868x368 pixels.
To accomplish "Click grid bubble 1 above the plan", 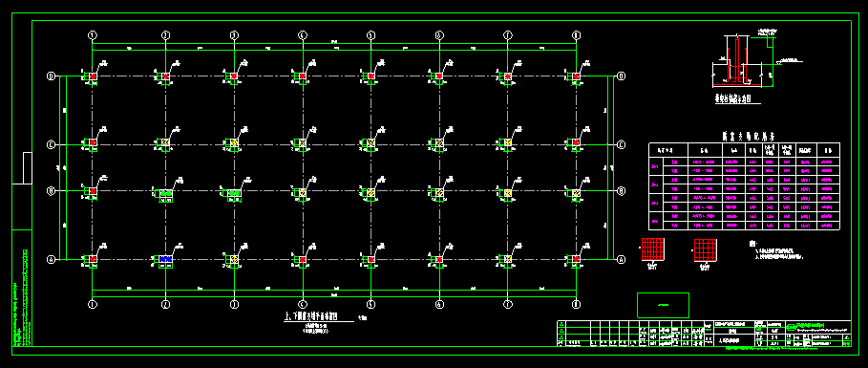I will (93, 35).
